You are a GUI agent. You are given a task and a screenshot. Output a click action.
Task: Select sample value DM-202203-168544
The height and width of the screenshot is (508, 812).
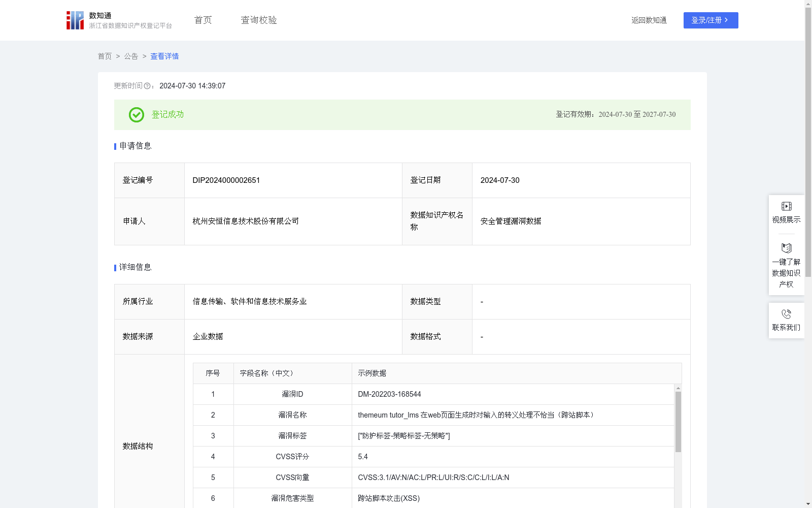click(x=389, y=394)
